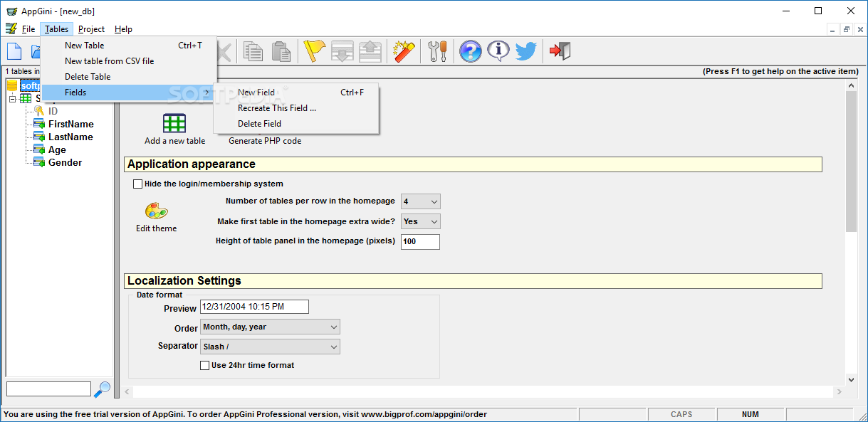Click the Copy toolbar icon

(x=253, y=51)
